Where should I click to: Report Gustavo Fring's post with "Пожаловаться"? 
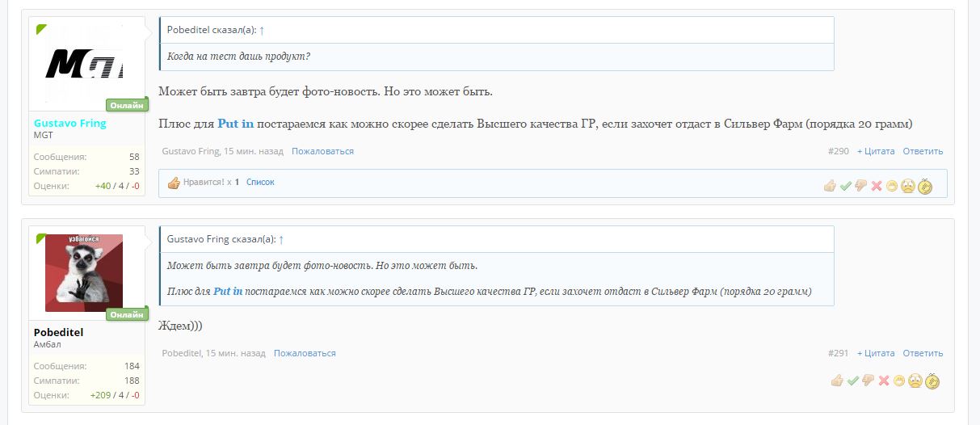click(322, 151)
